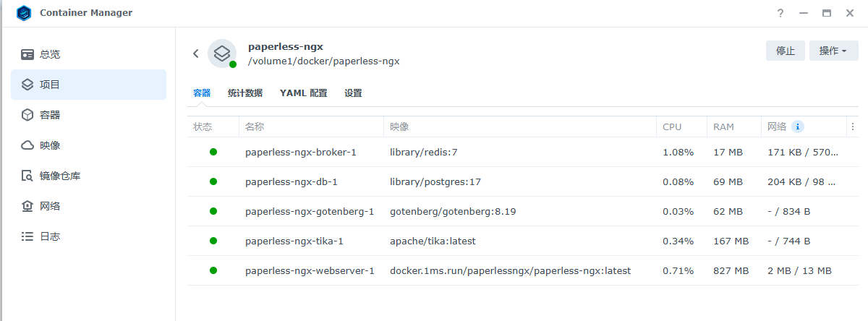Click the library/postgres:17 image cell
Screen dimensions: 868x321
(x=435, y=182)
